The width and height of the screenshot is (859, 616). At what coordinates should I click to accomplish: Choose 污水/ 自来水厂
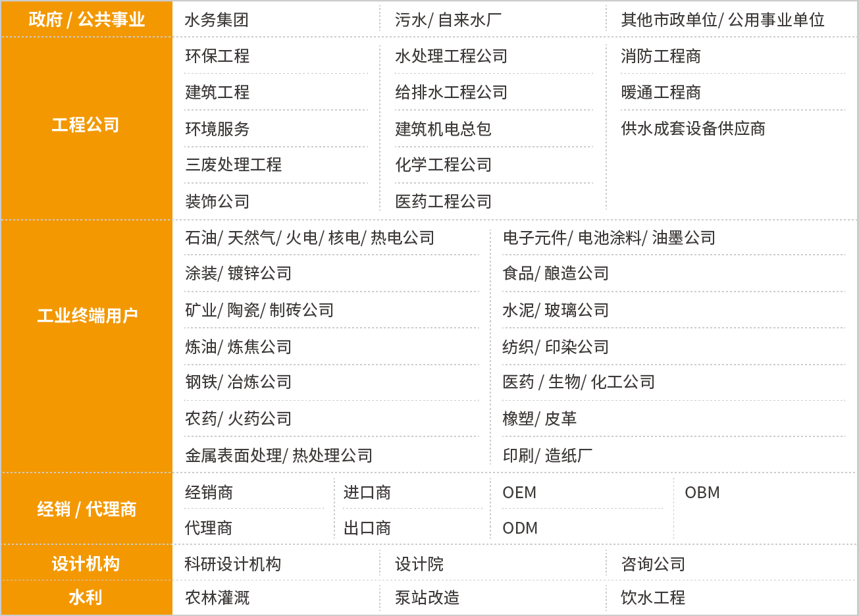(448, 20)
